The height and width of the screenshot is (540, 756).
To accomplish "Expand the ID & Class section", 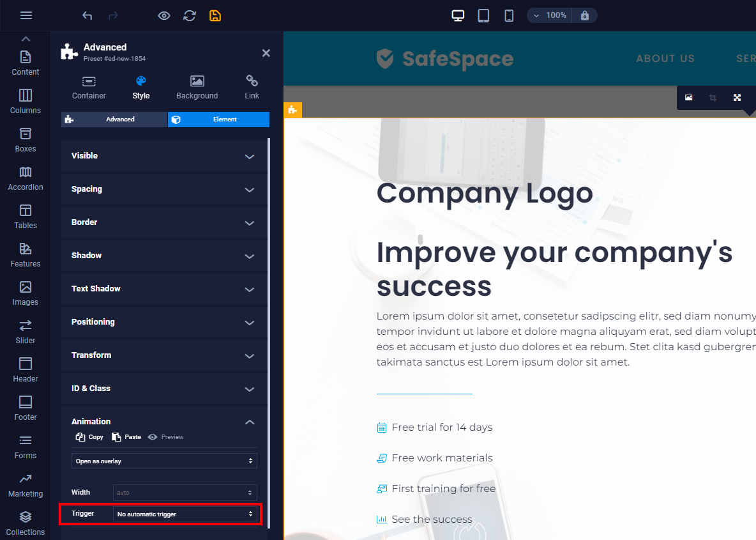I will pos(164,389).
